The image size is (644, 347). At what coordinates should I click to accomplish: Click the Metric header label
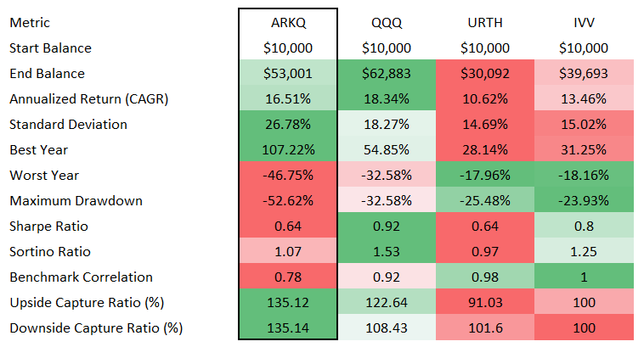[x=31, y=21]
